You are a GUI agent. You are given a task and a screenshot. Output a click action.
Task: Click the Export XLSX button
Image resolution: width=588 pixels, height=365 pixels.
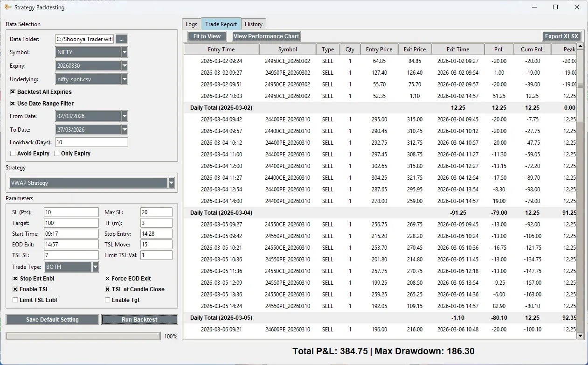pos(562,36)
